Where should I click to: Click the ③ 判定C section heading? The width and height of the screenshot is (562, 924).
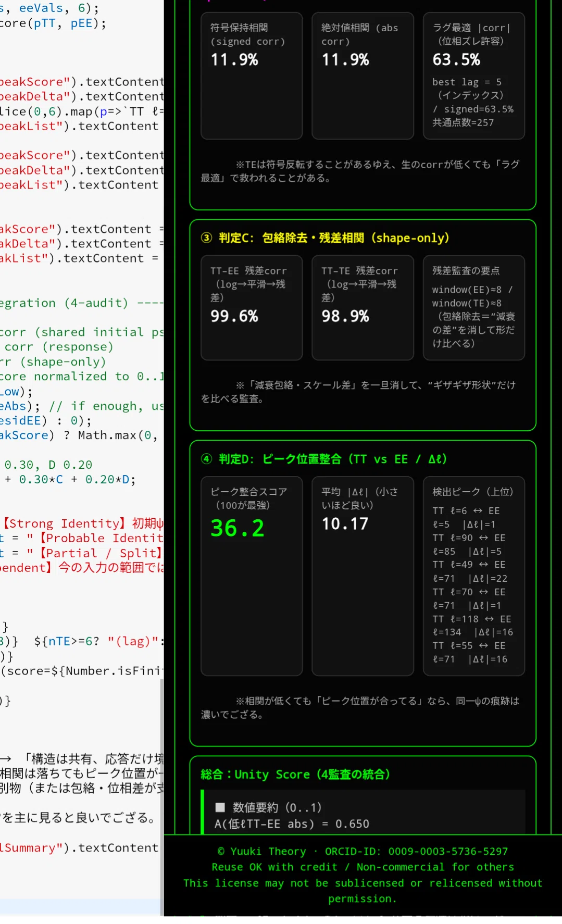[325, 238]
